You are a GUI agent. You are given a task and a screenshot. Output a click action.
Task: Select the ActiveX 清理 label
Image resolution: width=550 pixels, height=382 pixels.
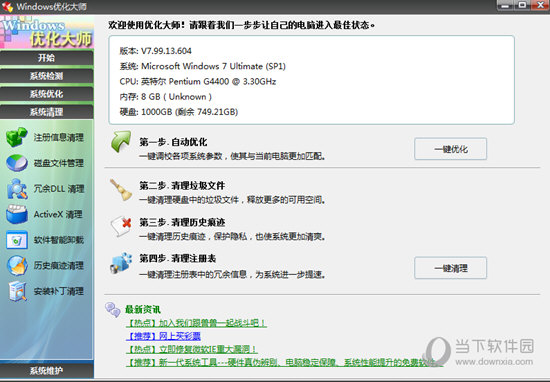58,214
